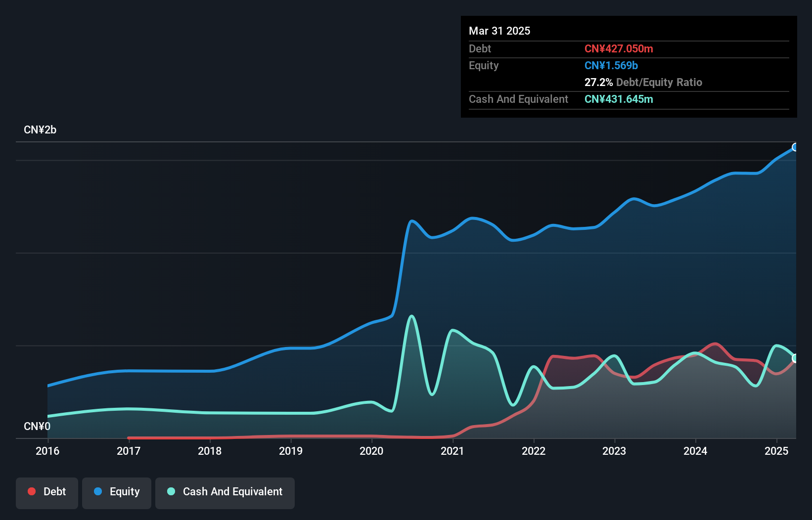Toggle the Debt series legend button
The height and width of the screenshot is (520, 812).
point(47,493)
